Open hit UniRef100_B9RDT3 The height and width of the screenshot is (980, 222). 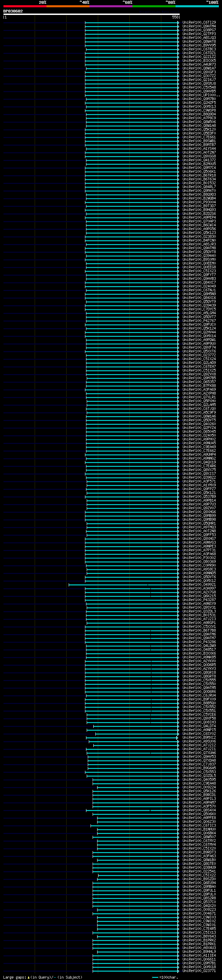199,852
